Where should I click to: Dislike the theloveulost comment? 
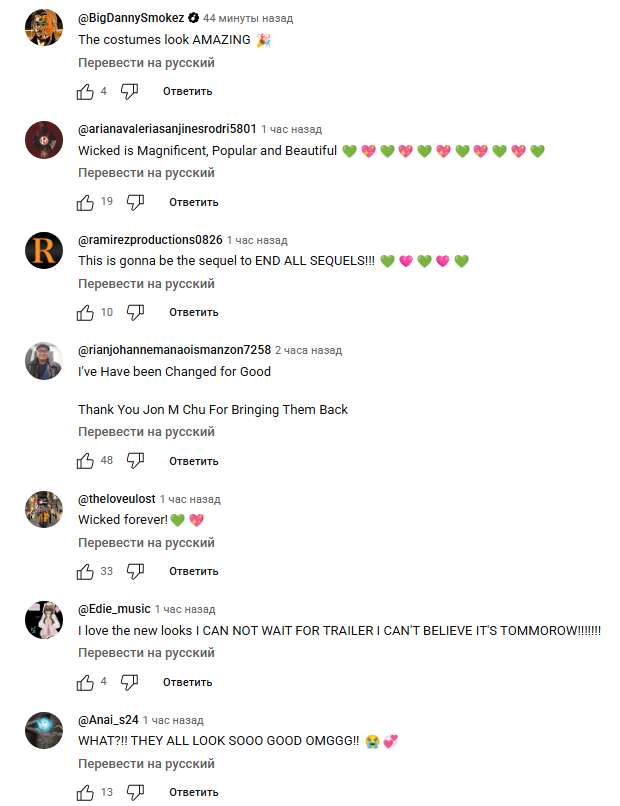[135, 572]
